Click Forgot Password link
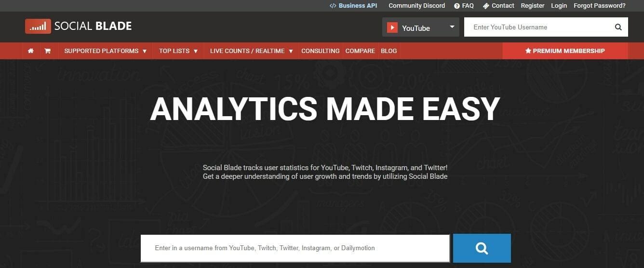Image resolution: width=644 pixels, height=268 pixels. point(600,6)
